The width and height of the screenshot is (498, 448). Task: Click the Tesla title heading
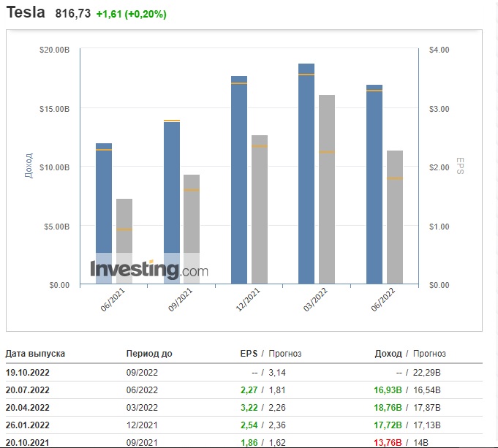(26, 12)
